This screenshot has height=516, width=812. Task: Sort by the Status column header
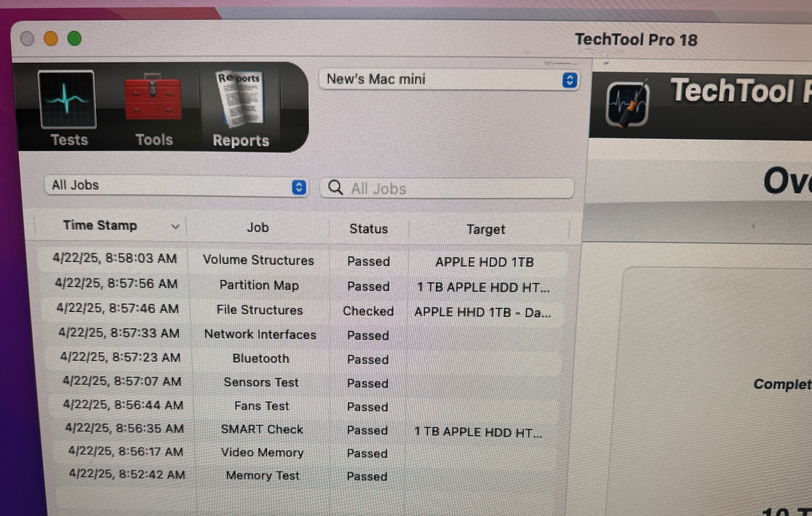(368, 229)
